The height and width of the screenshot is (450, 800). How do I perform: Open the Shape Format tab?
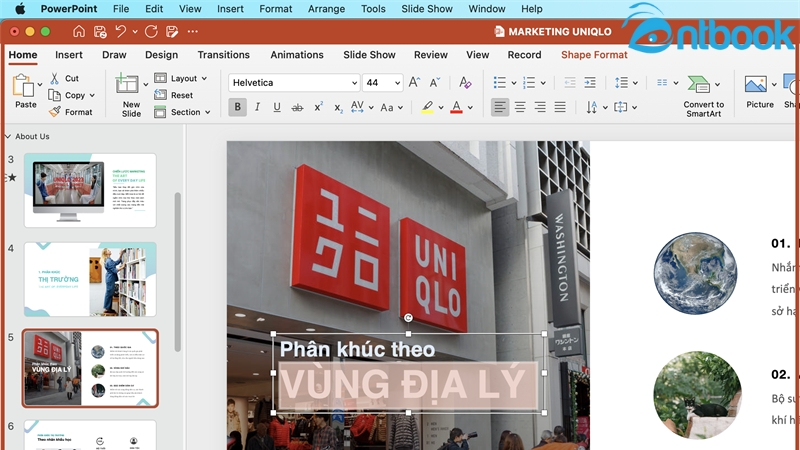tap(594, 55)
